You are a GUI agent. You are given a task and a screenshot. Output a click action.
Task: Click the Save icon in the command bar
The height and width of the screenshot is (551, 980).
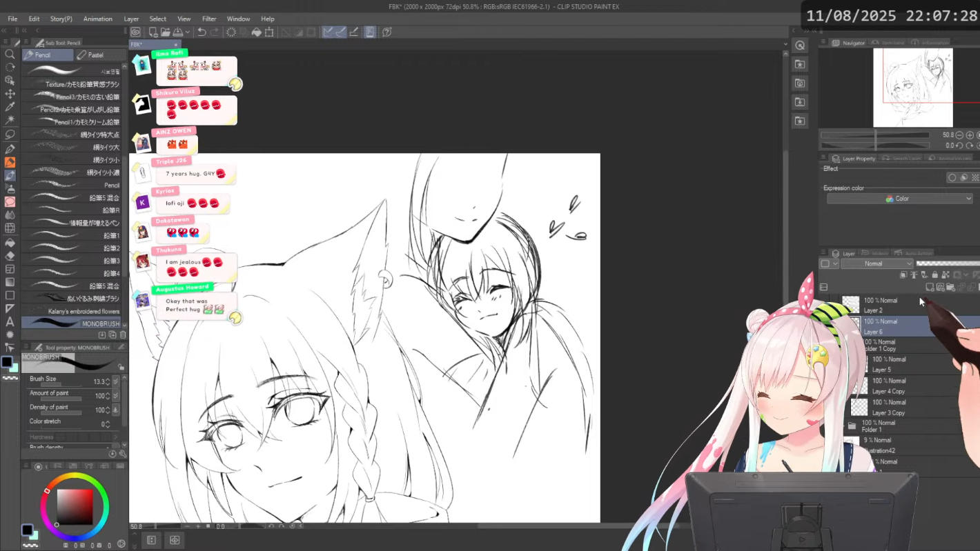(178, 32)
